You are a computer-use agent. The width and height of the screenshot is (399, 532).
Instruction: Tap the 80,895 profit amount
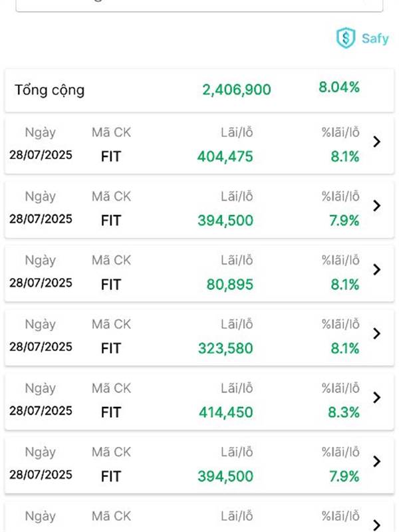(230, 285)
